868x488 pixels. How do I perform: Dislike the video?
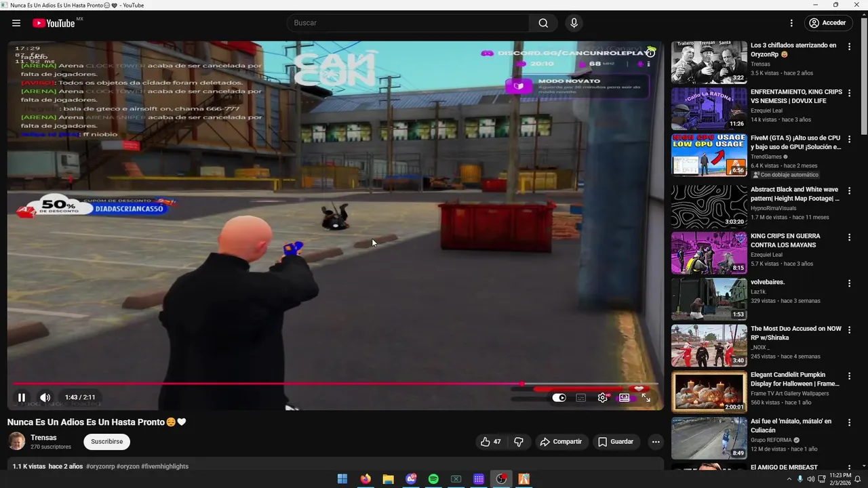(519, 442)
